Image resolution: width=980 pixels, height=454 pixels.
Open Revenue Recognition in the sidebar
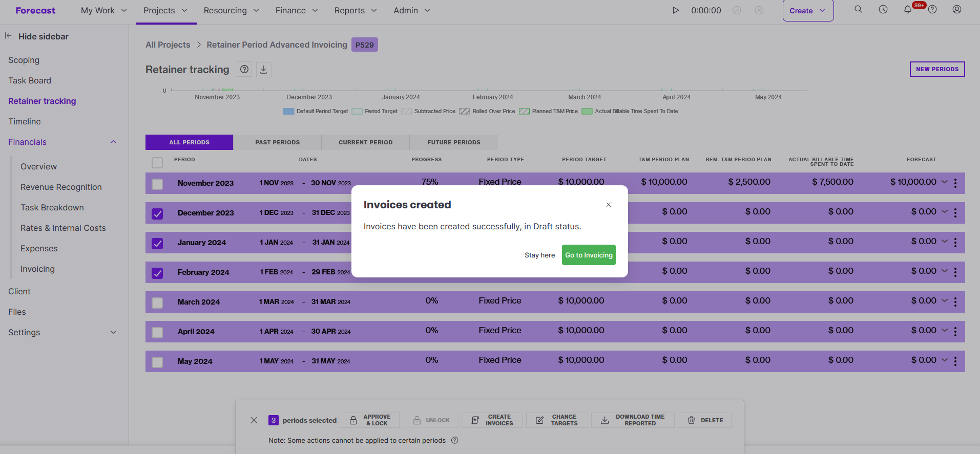point(61,187)
